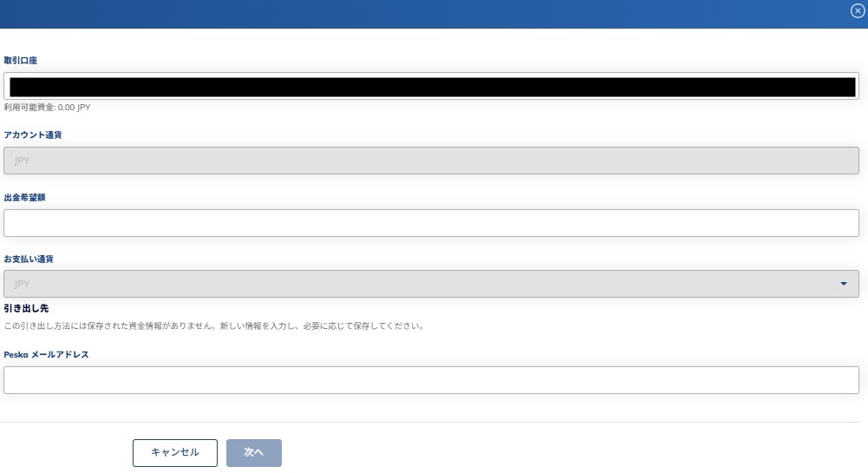868x473 pixels.
Task: Close the withdrawal dialog with the X icon
Action: pos(858,10)
